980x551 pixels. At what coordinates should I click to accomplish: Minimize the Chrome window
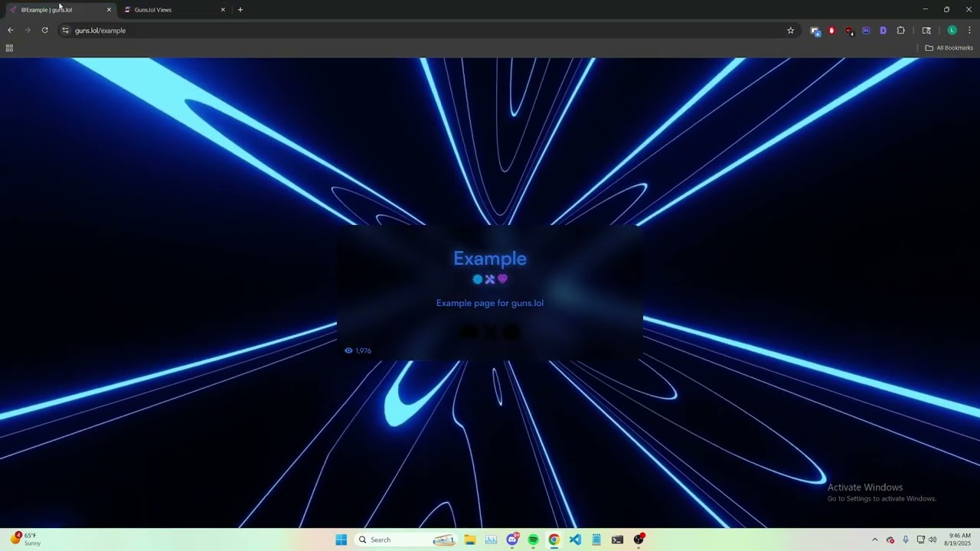(x=925, y=9)
